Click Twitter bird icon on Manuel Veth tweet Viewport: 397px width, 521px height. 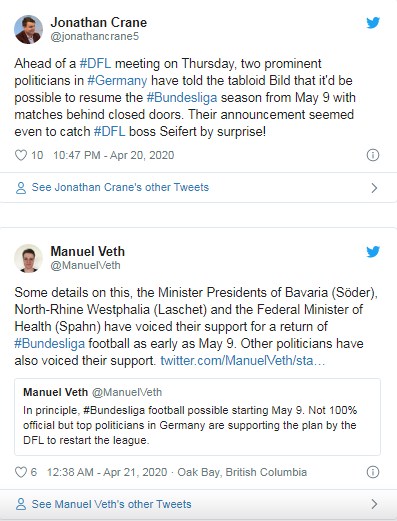coord(373,252)
